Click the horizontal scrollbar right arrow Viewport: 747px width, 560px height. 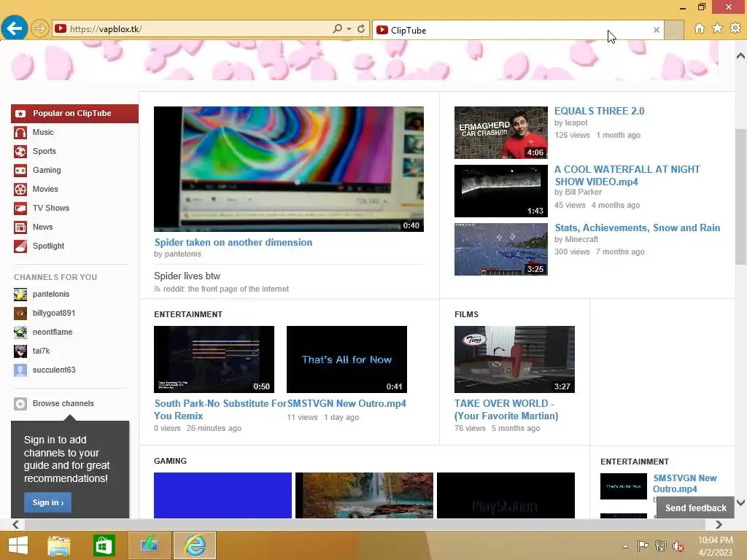[x=719, y=524]
